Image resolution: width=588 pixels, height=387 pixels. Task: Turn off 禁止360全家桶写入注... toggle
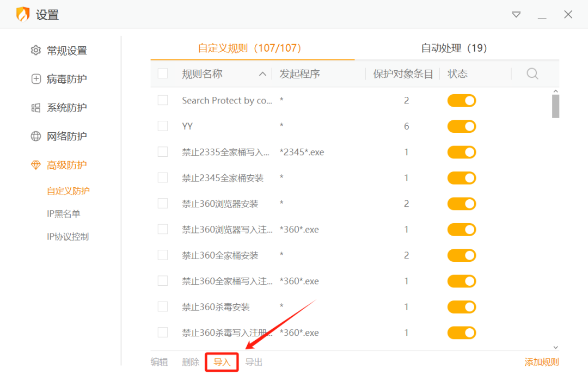[x=462, y=281]
